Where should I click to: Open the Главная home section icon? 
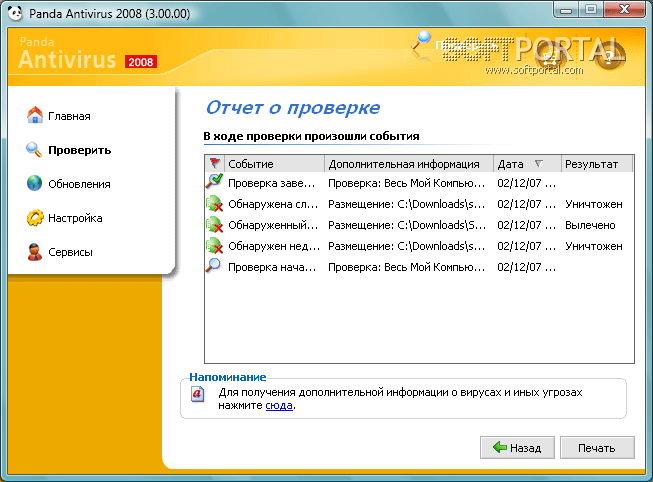pos(35,115)
